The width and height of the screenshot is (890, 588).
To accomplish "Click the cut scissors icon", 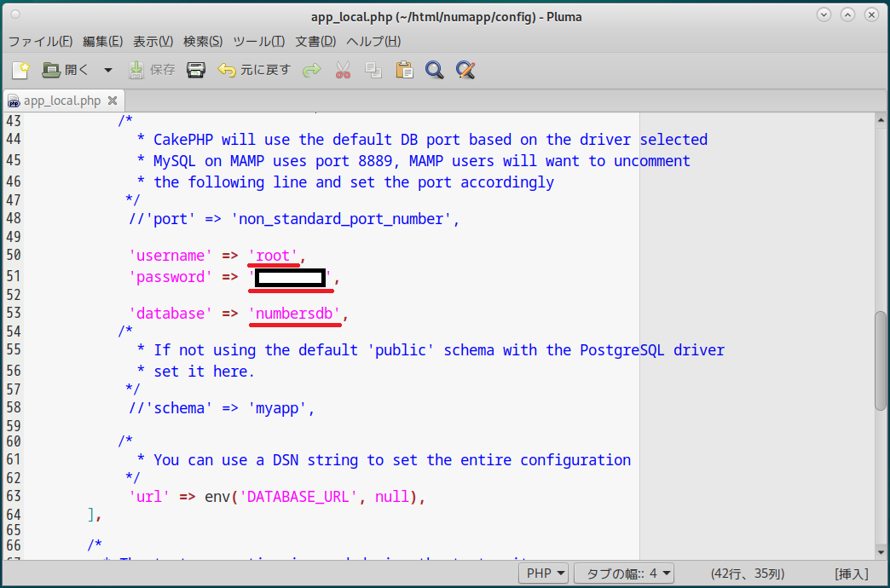I will point(343,70).
